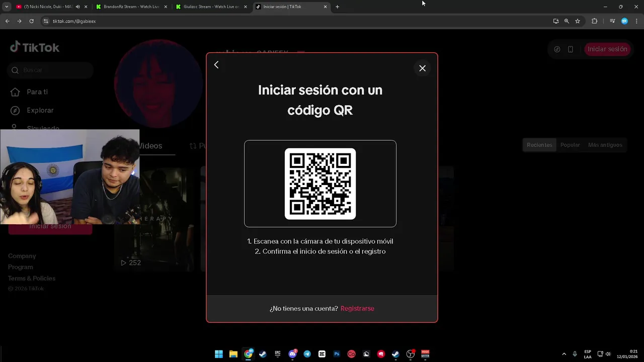
Task: Switch to the BrandonRz Stream tab
Action: (x=132, y=7)
